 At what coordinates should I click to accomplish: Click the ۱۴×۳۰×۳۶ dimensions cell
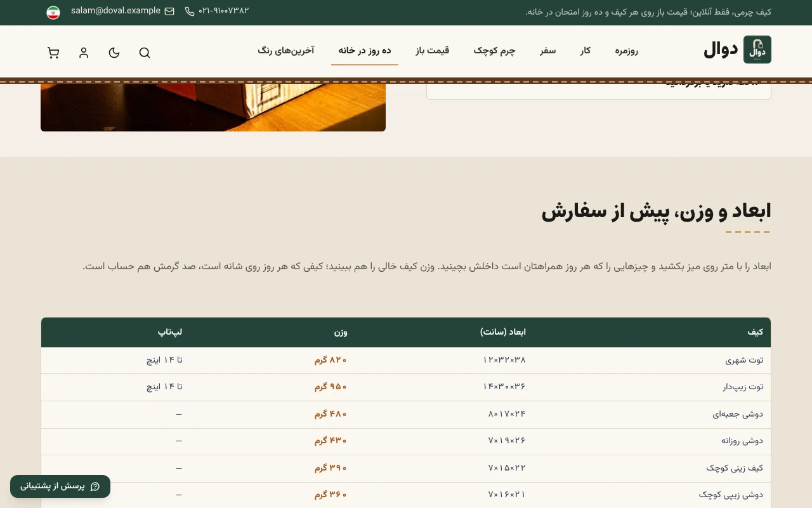504,387
